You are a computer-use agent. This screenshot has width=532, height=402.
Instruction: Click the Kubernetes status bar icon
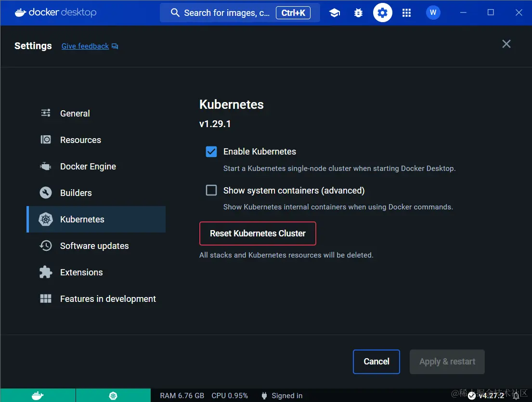(x=113, y=396)
